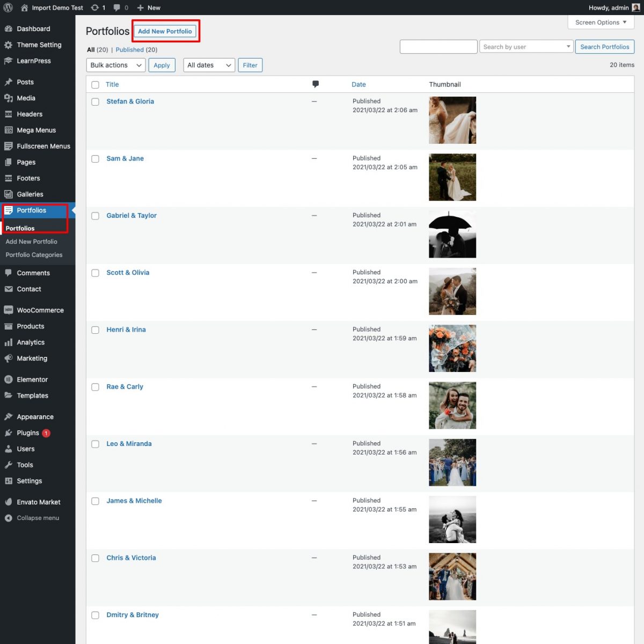Open the Media library from sidebar

(26, 98)
